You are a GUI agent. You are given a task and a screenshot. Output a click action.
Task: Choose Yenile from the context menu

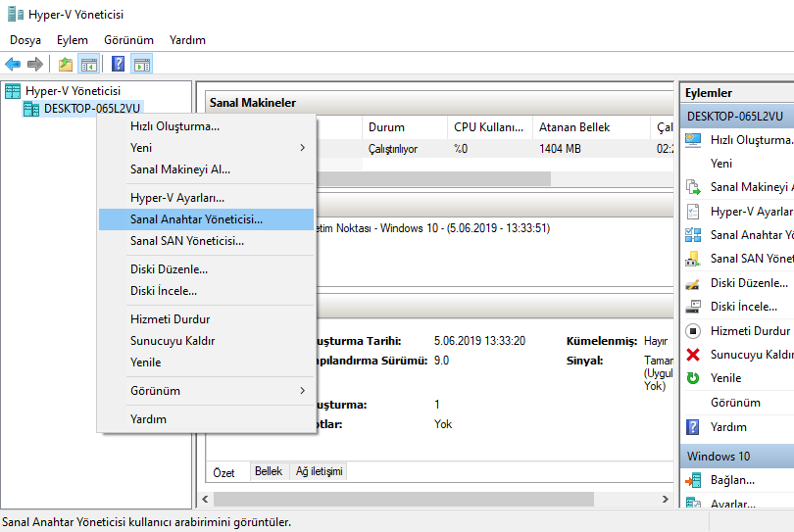(x=206, y=363)
